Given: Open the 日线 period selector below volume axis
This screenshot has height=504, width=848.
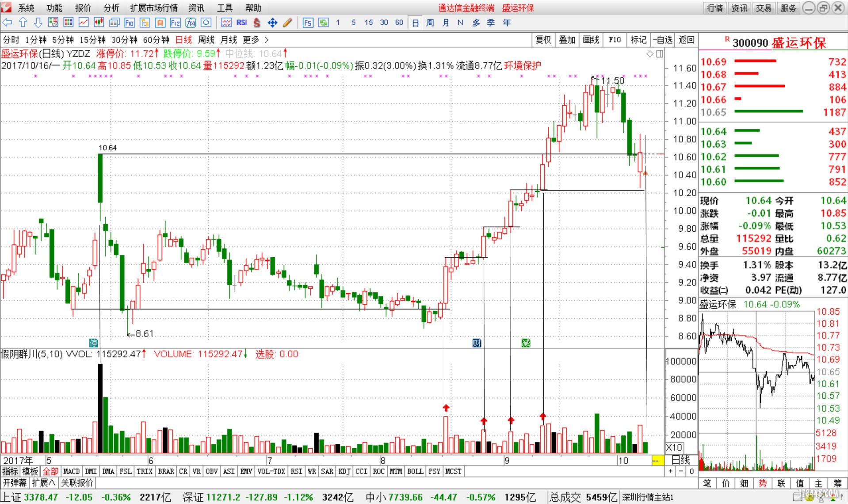Looking at the screenshot, I should click(x=681, y=460).
